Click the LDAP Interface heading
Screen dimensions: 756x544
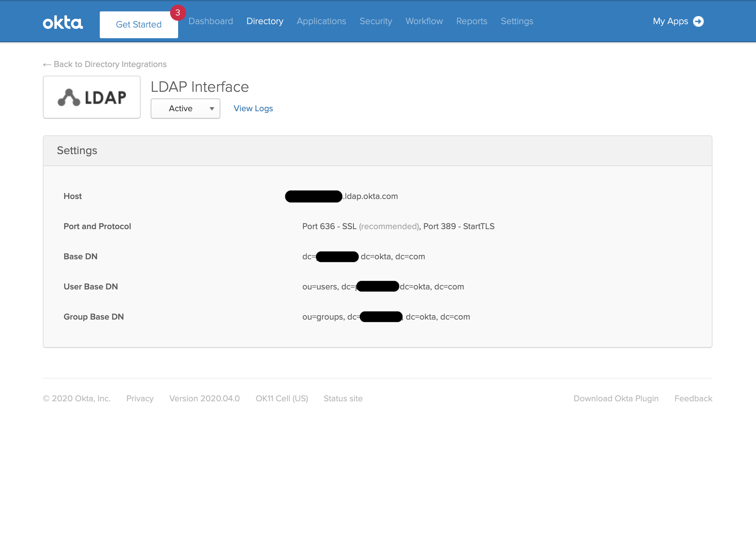point(200,87)
